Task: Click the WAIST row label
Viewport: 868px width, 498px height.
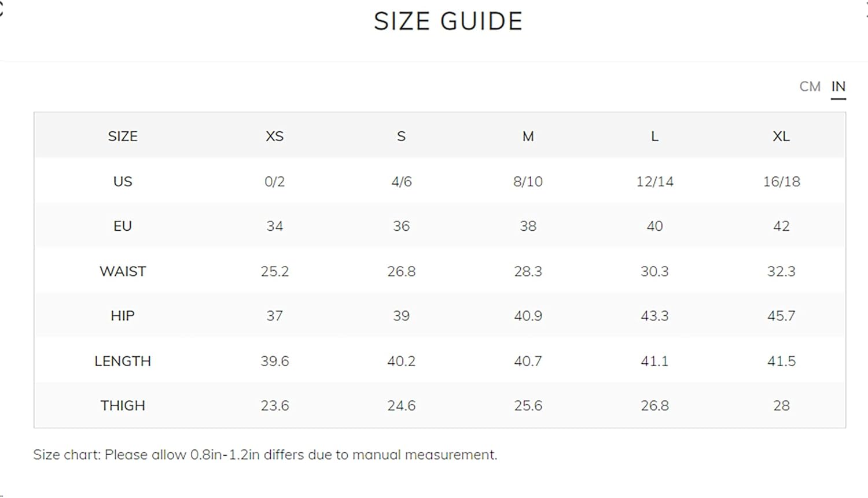Action: point(123,271)
